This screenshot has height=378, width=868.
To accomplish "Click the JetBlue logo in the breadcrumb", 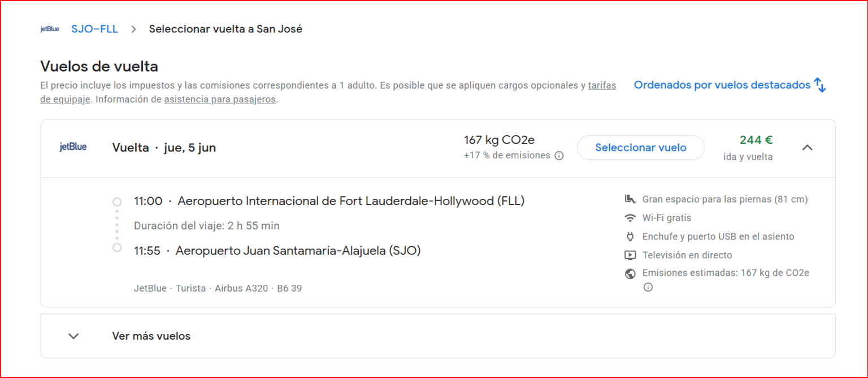I will coord(50,29).
